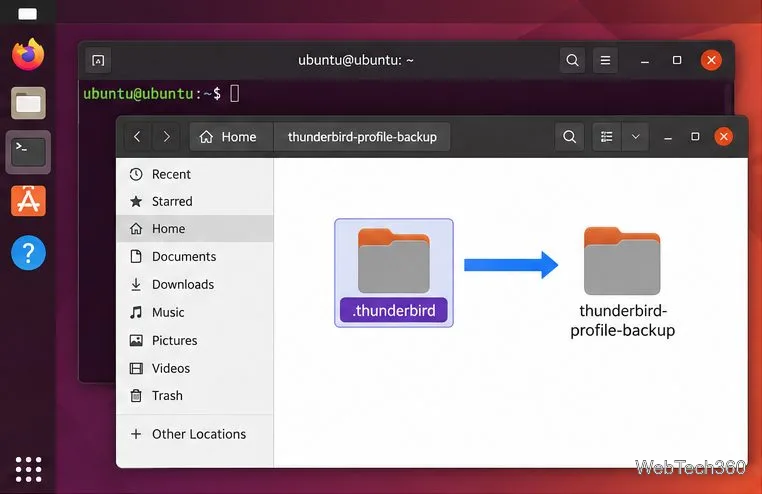762x494 pixels.
Task: Open Starred in the sidebar
Action: pyautogui.click(x=195, y=201)
